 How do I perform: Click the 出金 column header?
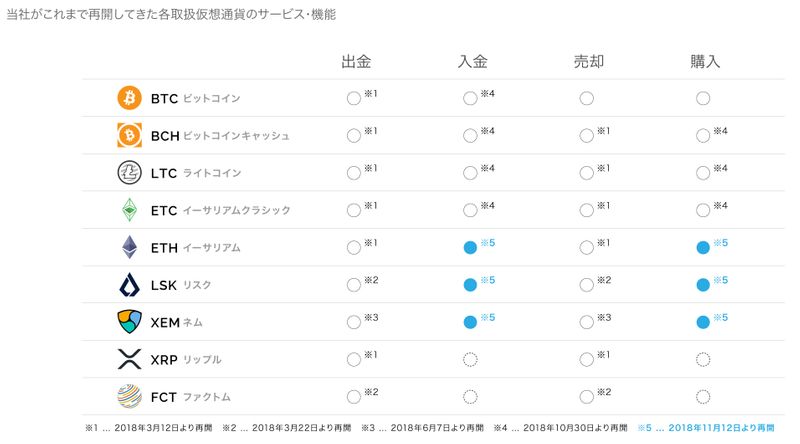pos(356,61)
